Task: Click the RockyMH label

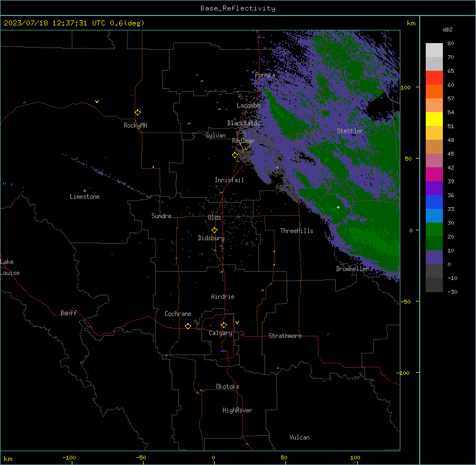Action: (x=135, y=125)
